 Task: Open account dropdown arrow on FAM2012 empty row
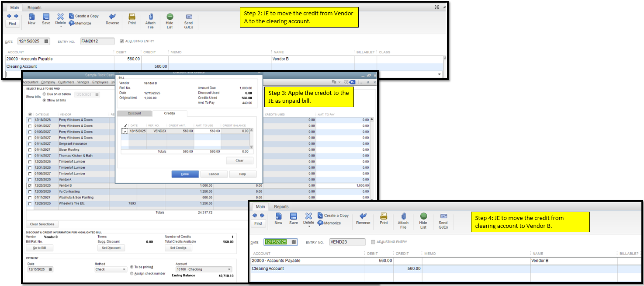tap(439, 74)
